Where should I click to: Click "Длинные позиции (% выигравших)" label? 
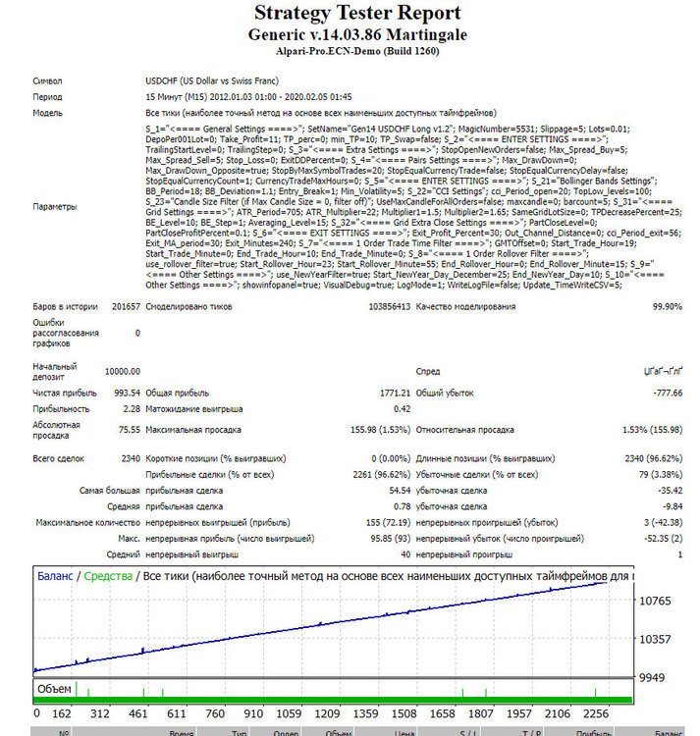[485, 458]
